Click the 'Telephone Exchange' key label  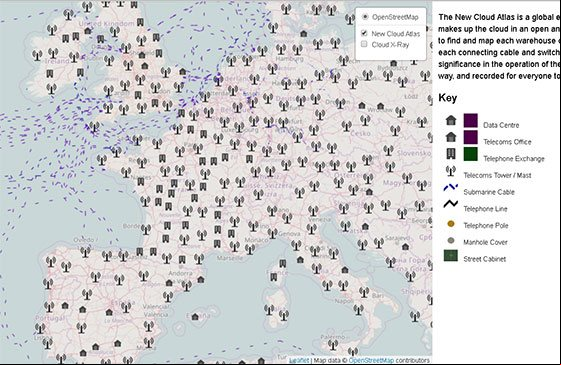514,159
